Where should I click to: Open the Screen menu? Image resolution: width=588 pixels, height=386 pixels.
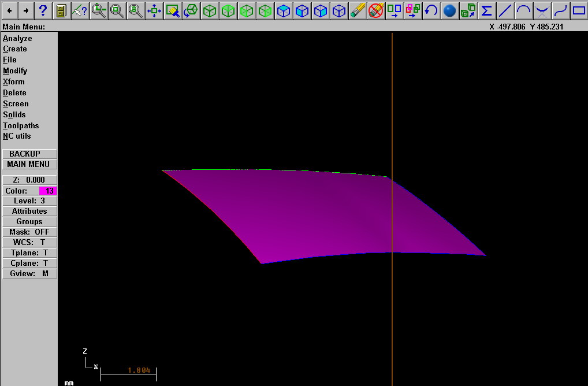click(16, 103)
